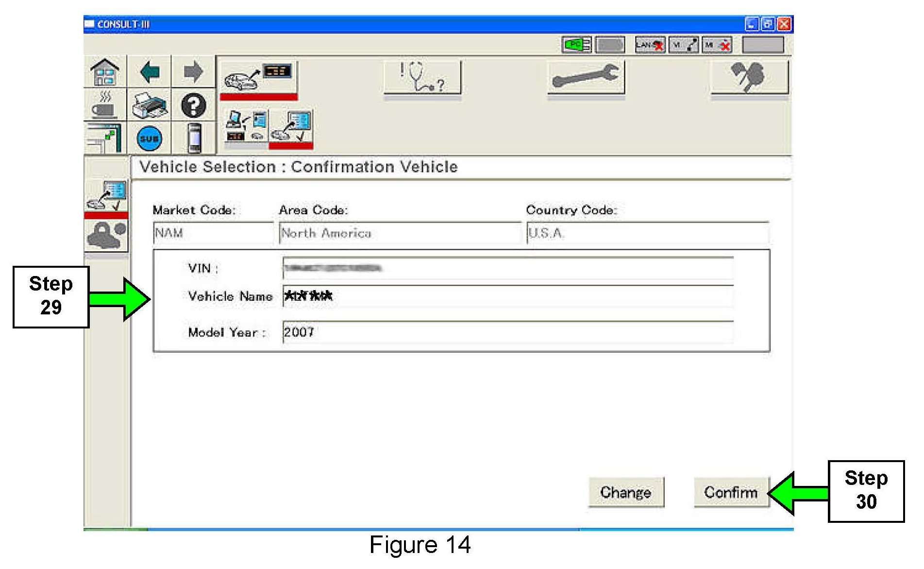Click the handheld device icon
Image resolution: width=924 pixels, height=569 pixels.
click(x=194, y=138)
